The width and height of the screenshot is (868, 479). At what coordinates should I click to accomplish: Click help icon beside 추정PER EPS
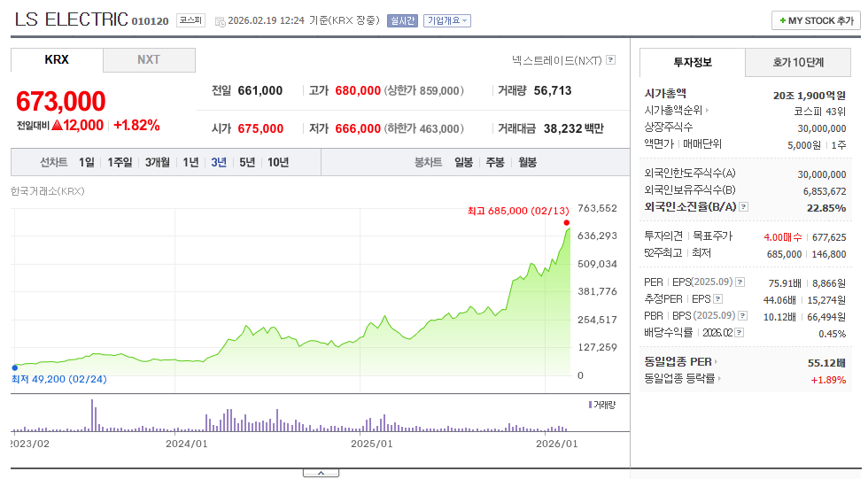point(718,299)
